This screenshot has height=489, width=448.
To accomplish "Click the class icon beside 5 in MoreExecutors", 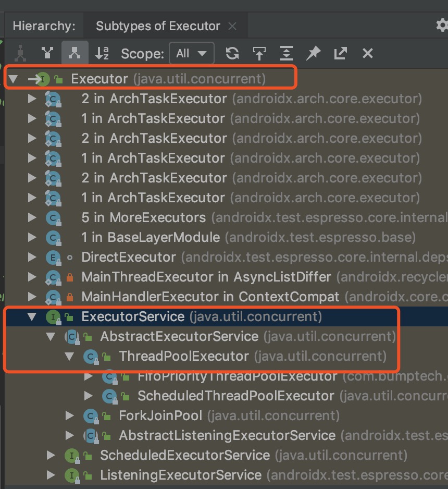I will (x=53, y=218).
